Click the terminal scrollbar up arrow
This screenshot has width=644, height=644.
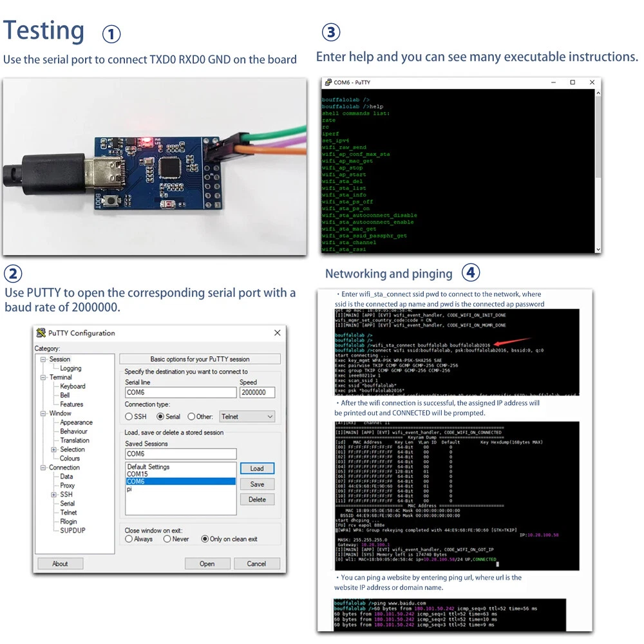click(x=598, y=93)
